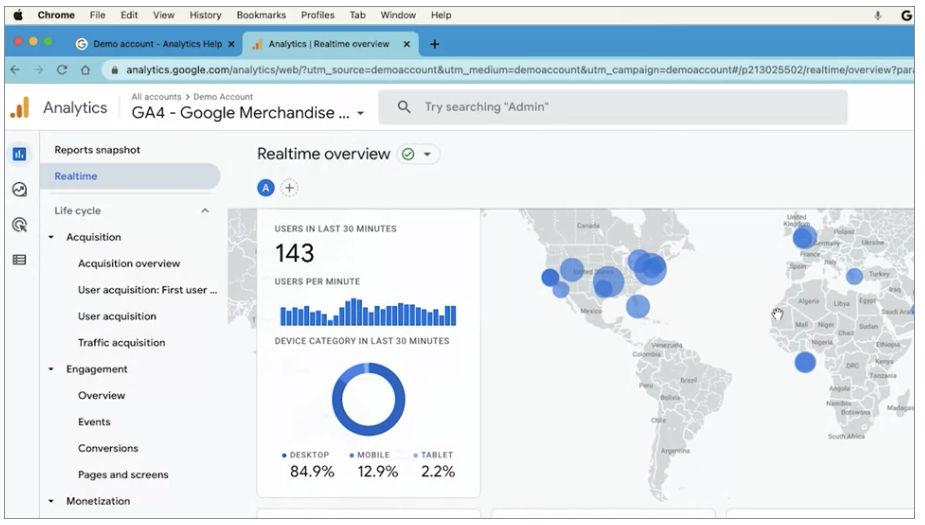The height and width of the screenshot is (525, 925).
Task: Click the browser address bar URL
Action: (x=519, y=70)
